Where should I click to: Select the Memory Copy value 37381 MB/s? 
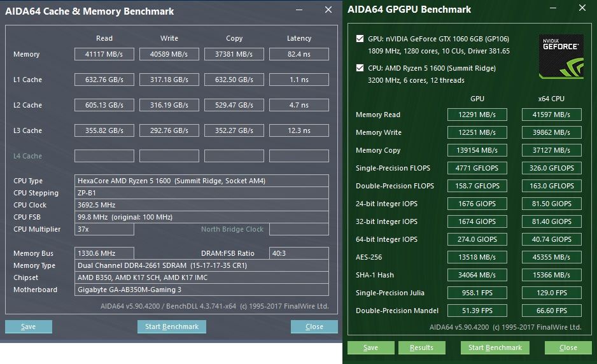pyautogui.click(x=234, y=54)
